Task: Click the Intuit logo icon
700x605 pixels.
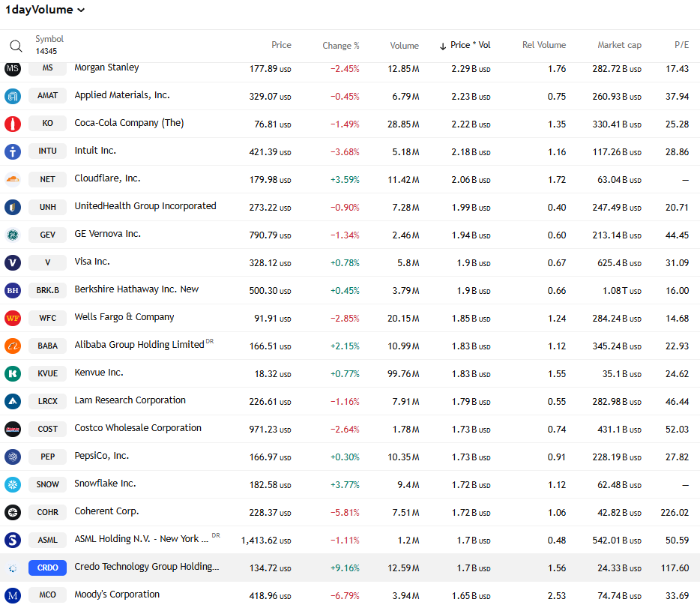Action: 13,151
